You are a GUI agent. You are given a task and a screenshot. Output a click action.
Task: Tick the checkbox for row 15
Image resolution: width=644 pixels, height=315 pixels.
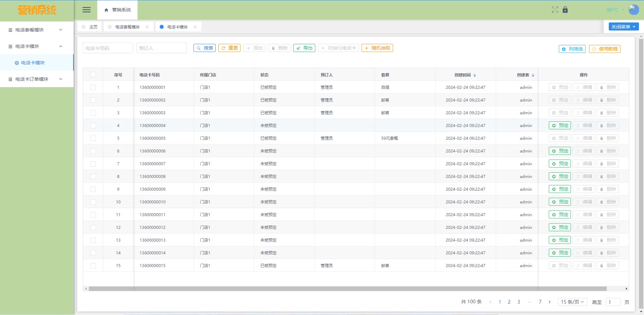click(93, 266)
